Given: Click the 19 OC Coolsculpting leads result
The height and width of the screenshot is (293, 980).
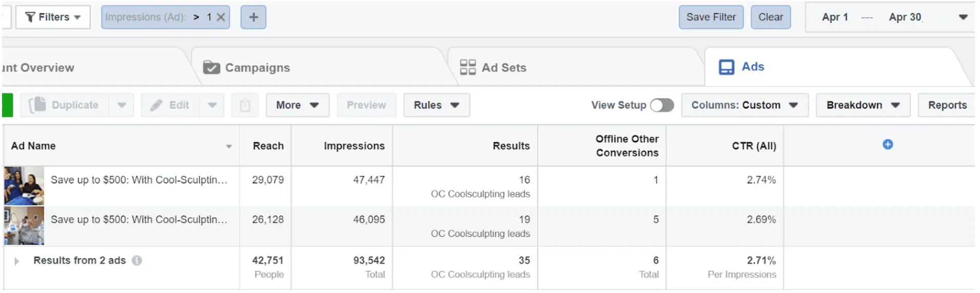Looking at the screenshot, I should [524, 219].
